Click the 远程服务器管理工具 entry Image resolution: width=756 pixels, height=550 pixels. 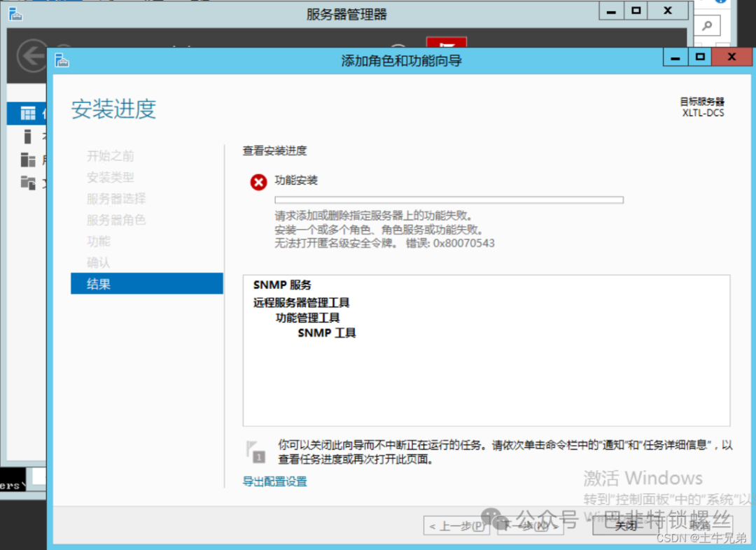coord(301,302)
